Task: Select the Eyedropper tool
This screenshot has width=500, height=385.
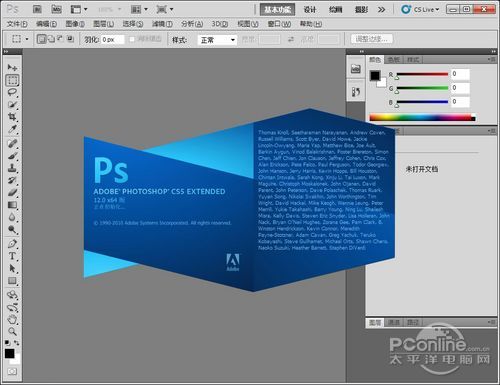Action: tap(12, 129)
